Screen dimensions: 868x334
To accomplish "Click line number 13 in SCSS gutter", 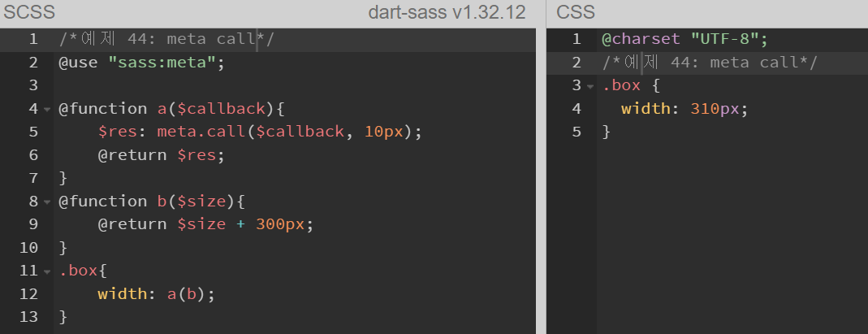I will [28, 317].
